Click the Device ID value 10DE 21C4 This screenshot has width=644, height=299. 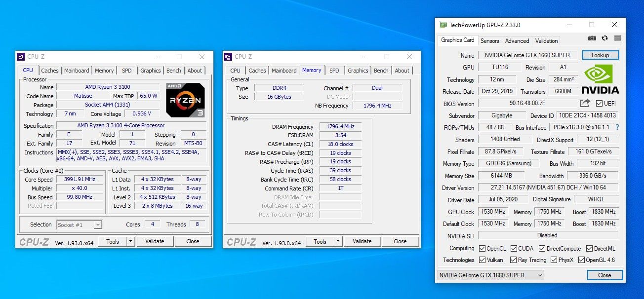tap(588, 115)
